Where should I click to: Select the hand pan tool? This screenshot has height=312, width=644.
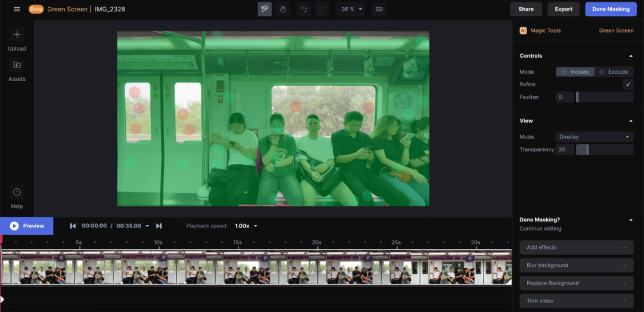tap(283, 9)
